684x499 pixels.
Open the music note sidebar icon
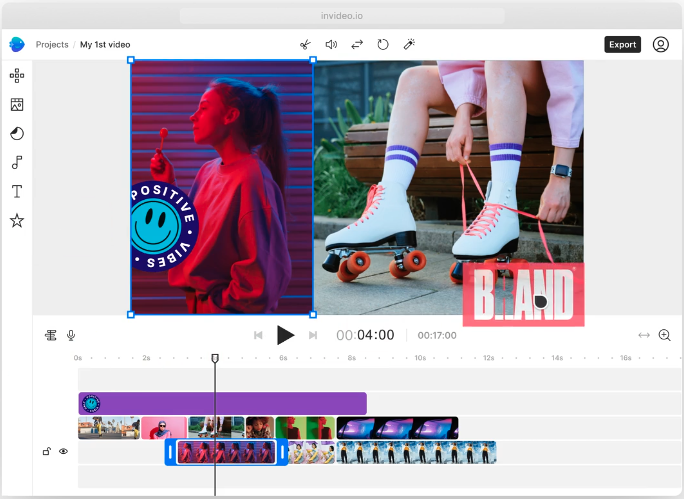(x=17, y=162)
